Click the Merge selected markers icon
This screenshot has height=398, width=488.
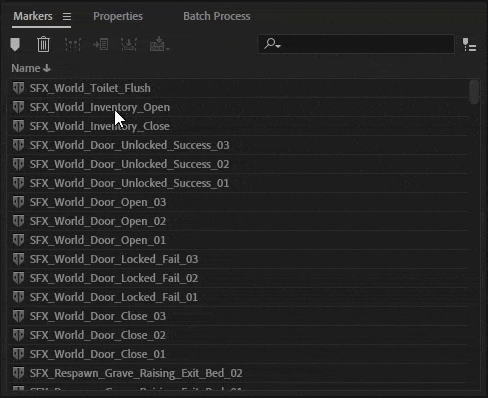(73, 44)
